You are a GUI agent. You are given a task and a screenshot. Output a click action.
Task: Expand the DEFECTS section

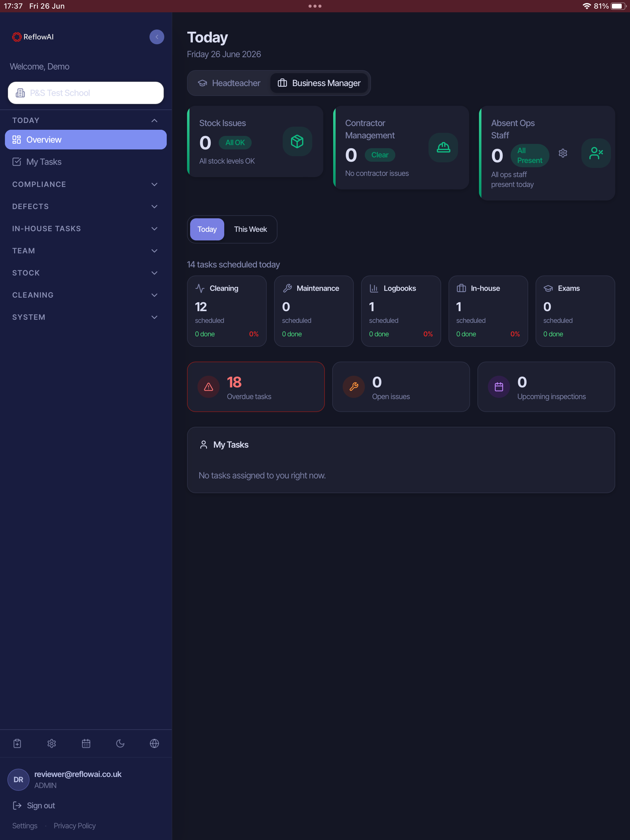pos(86,207)
